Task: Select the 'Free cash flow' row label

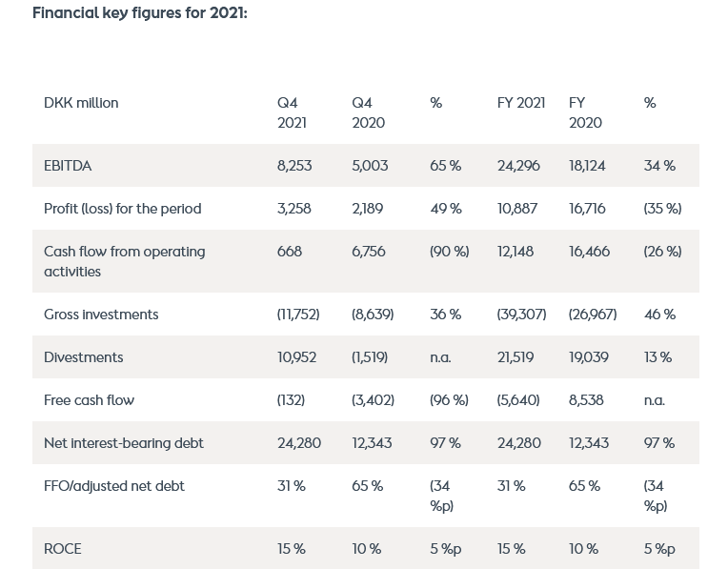Action: (x=89, y=400)
